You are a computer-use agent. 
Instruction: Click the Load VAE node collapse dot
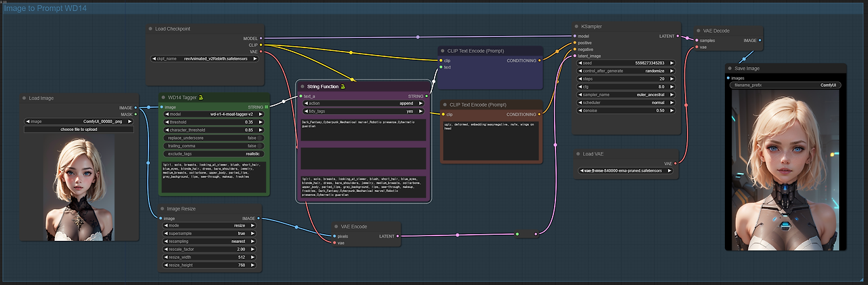pos(577,154)
